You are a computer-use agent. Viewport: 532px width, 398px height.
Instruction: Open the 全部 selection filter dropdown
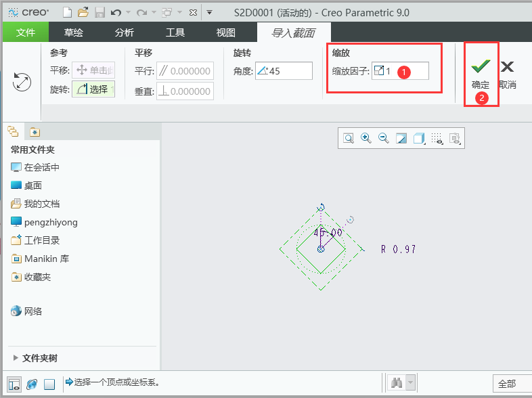coord(512,384)
